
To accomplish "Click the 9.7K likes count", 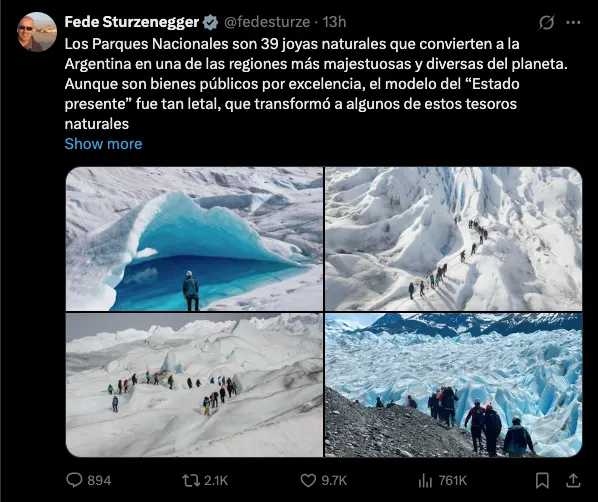I will tap(334, 481).
